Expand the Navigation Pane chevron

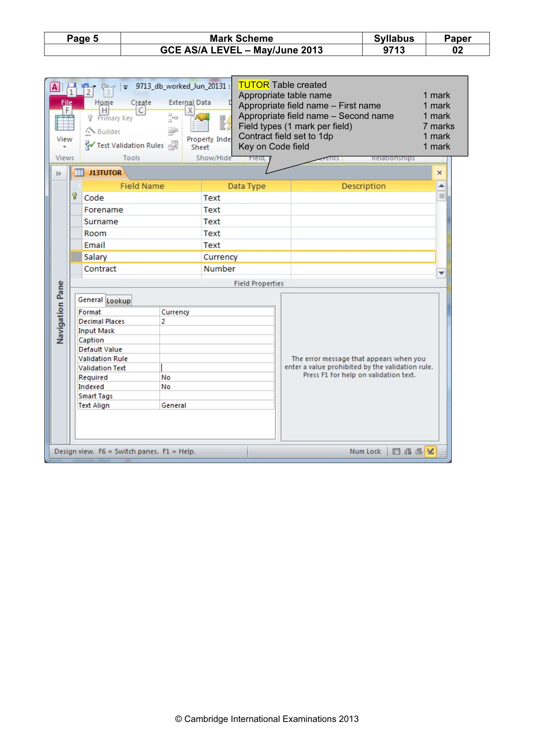[x=59, y=173]
